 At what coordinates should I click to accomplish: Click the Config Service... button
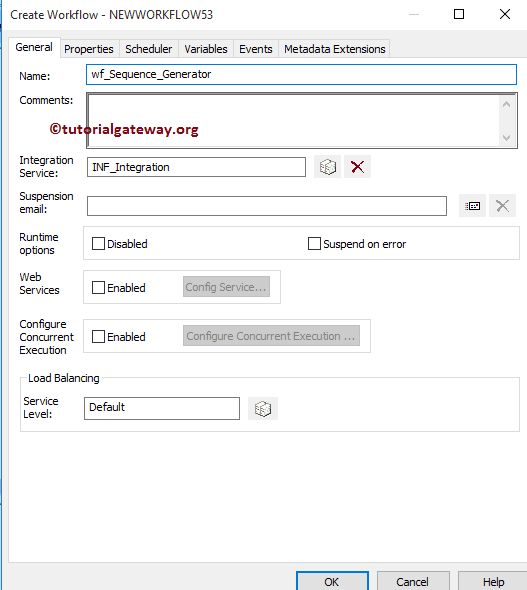[226, 287]
